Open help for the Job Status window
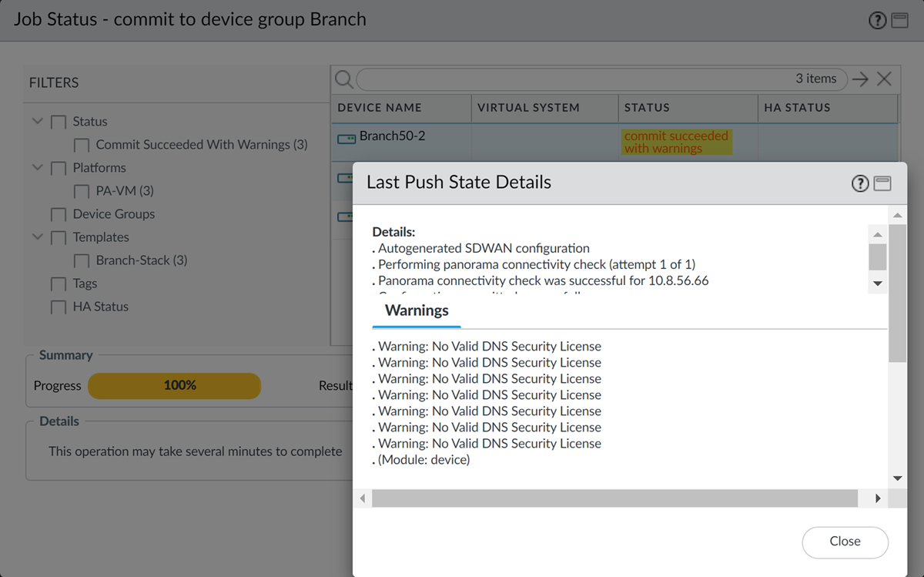 tap(877, 21)
